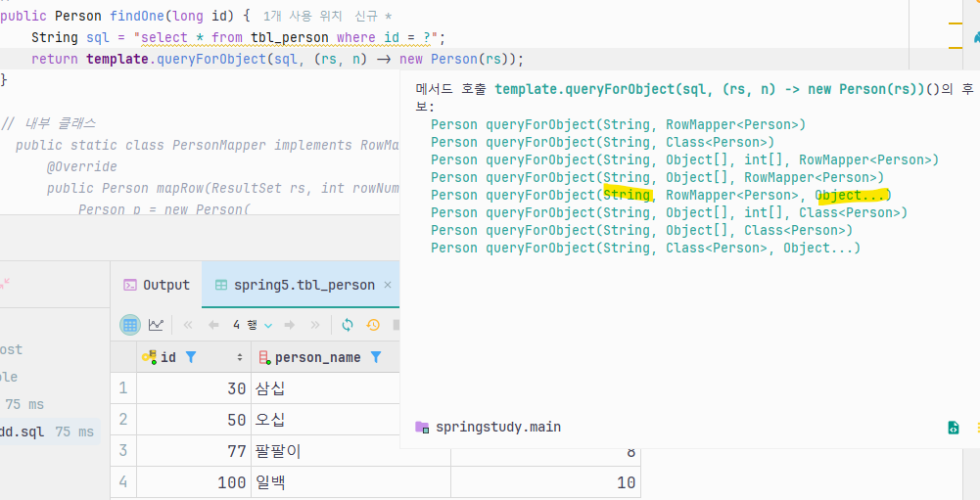Switch to table grid view in result toolbar
980x500 pixels.
(x=130, y=325)
